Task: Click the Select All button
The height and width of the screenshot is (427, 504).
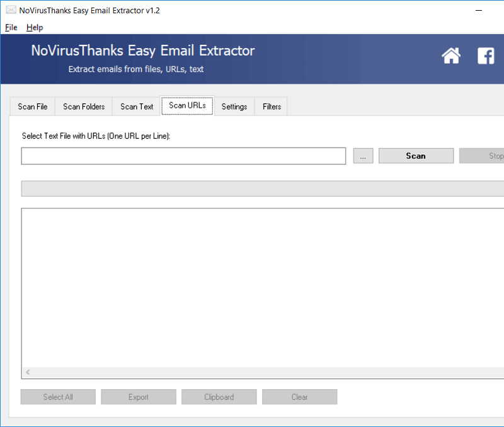Action: tap(58, 397)
